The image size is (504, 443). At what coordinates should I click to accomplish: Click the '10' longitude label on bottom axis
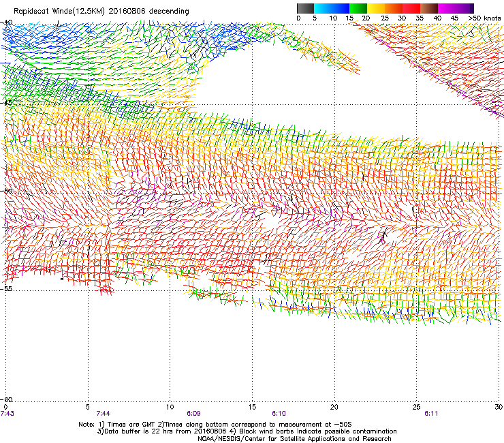[170, 407]
